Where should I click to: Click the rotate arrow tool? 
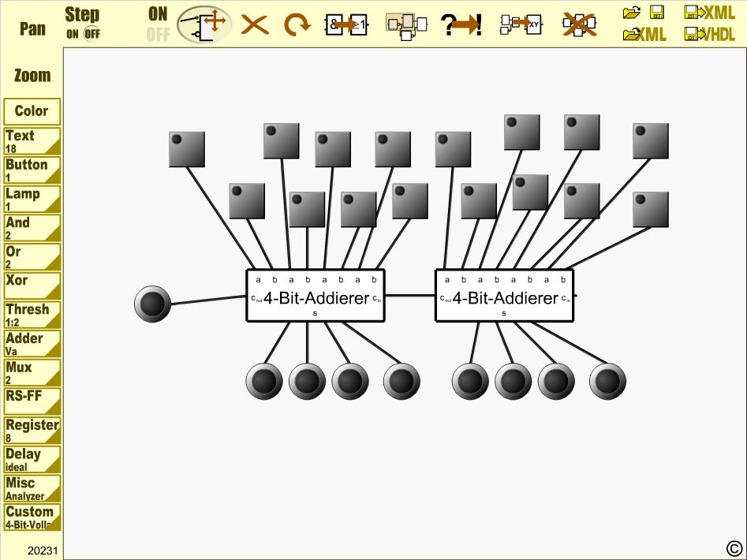297,25
